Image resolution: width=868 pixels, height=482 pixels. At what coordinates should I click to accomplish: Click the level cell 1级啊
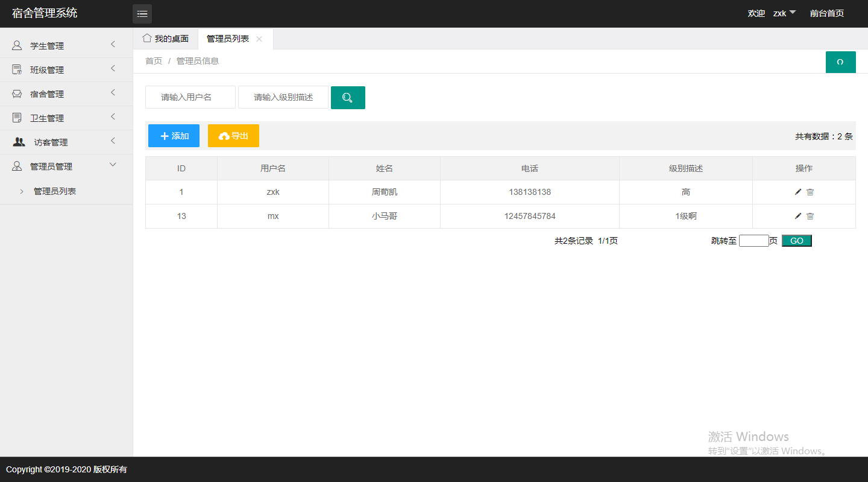pos(686,216)
